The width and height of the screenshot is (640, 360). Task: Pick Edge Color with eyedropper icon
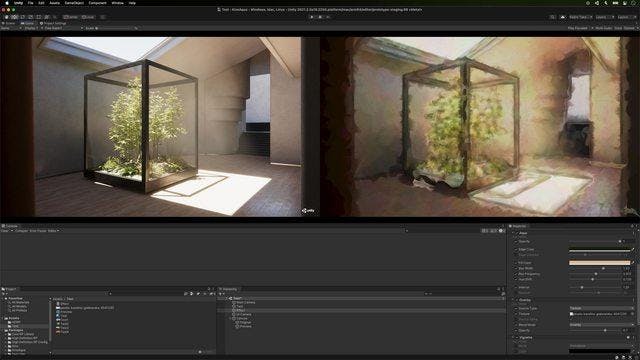click(633, 249)
